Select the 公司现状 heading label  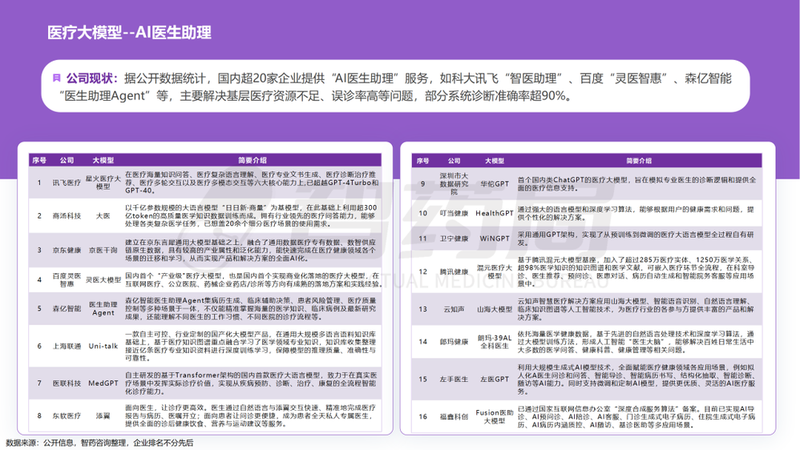tap(92, 78)
